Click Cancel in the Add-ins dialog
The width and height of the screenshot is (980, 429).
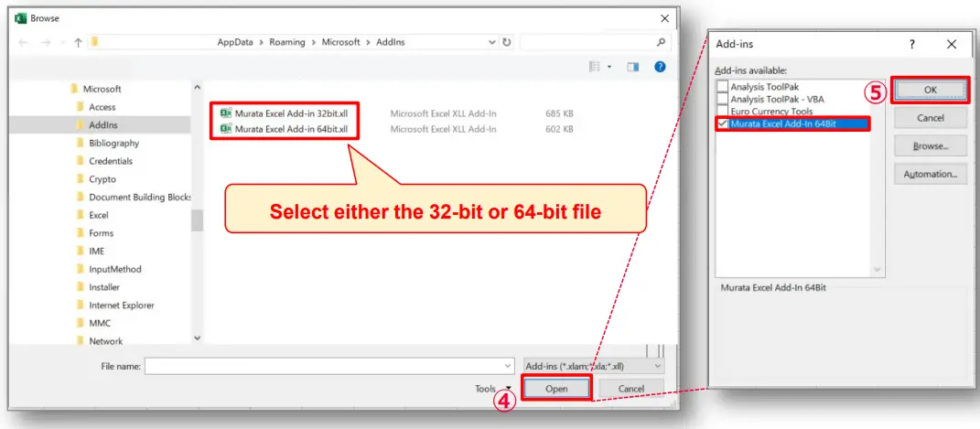(930, 118)
